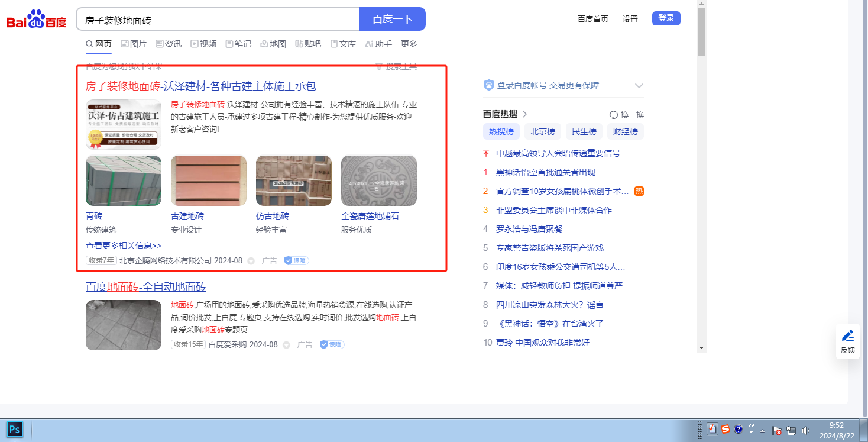The image size is (868, 442).
Task: Select the 财经榜 tab
Action: pos(626,131)
